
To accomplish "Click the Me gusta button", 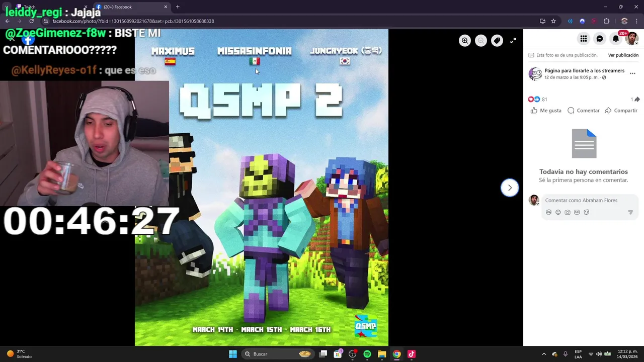I will coord(546,111).
